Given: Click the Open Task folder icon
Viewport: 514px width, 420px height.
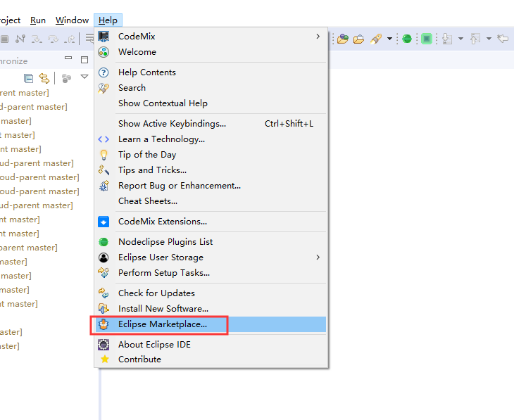Looking at the screenshot, I should 358,39.
